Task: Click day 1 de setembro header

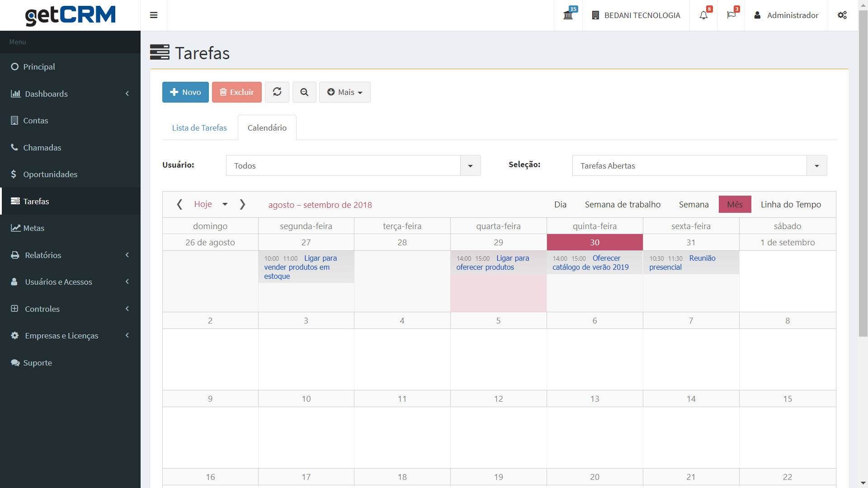Action: 788,243
